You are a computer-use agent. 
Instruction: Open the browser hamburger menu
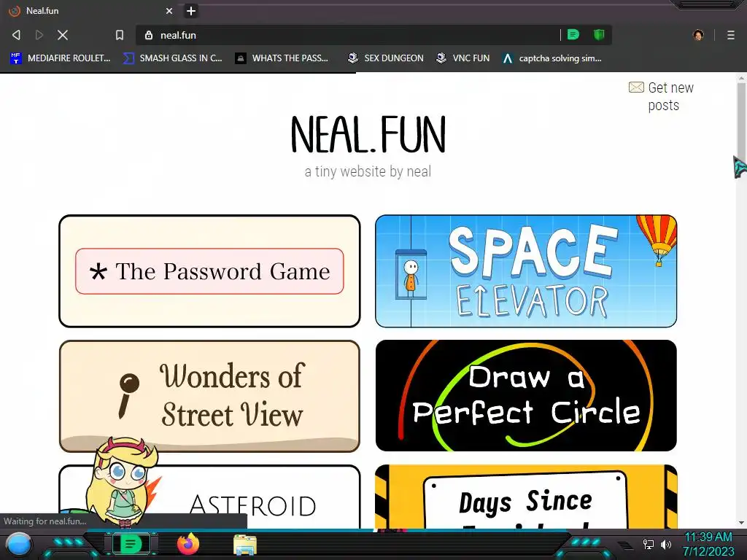pos(731,35)
